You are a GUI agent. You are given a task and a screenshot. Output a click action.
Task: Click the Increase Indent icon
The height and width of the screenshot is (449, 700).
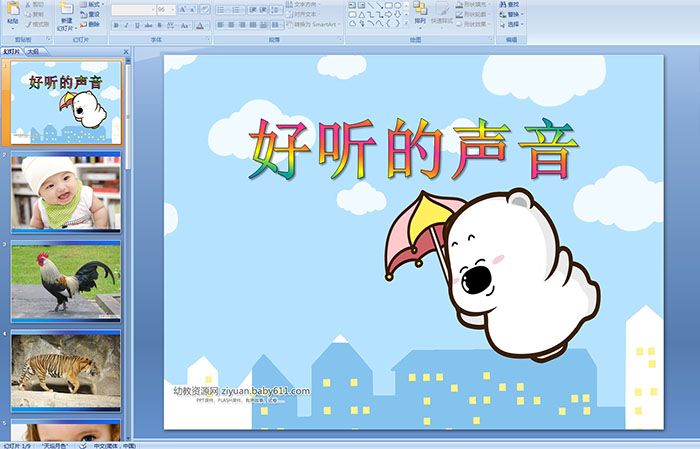point(263,10)
